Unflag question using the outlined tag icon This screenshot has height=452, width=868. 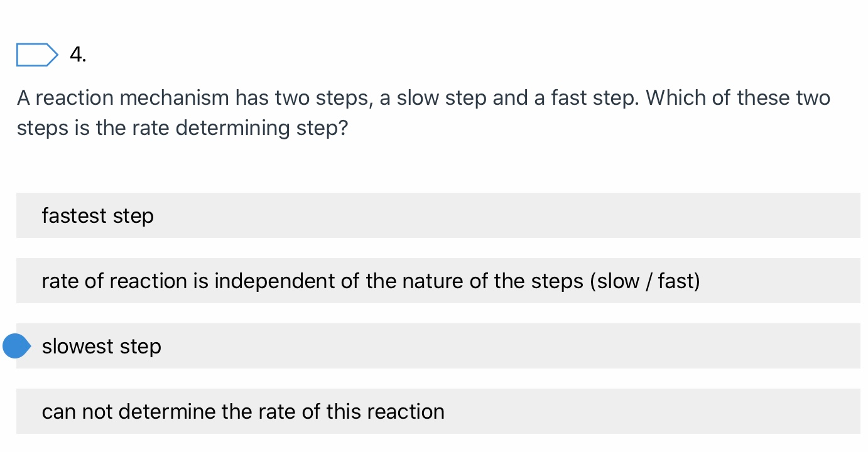(37, 55)
